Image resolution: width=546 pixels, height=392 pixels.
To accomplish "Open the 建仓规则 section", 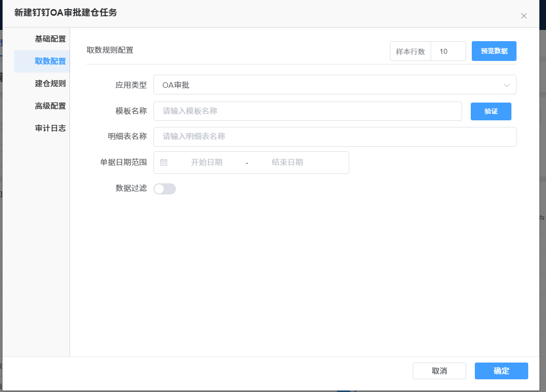I will click(x=50, y=84).
